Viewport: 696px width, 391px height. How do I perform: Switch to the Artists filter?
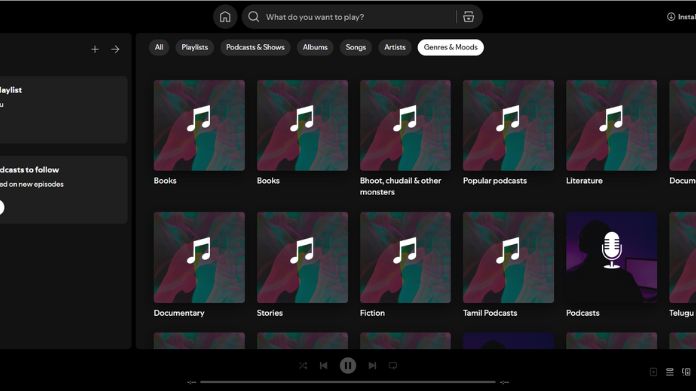tap(395, 47)
